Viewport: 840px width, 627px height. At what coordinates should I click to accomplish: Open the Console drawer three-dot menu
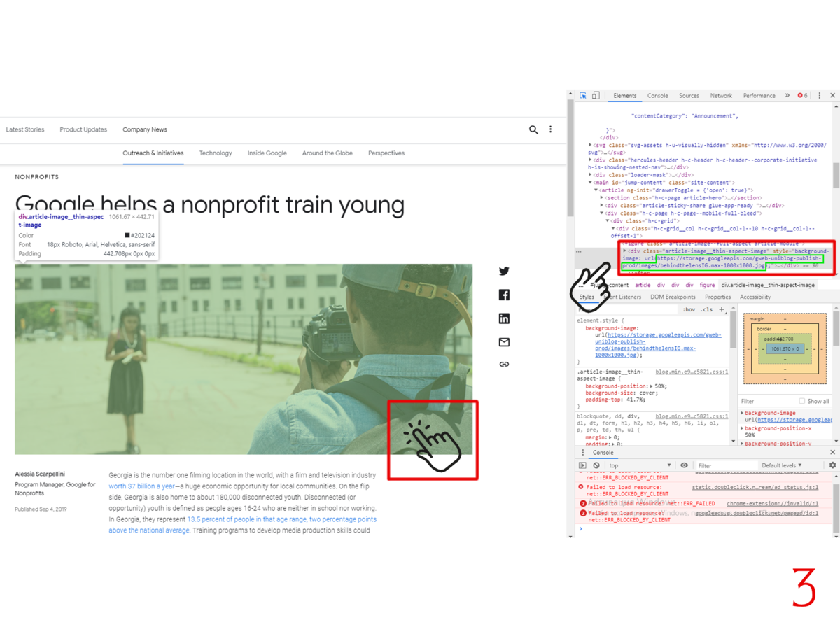tap(583, 453)
